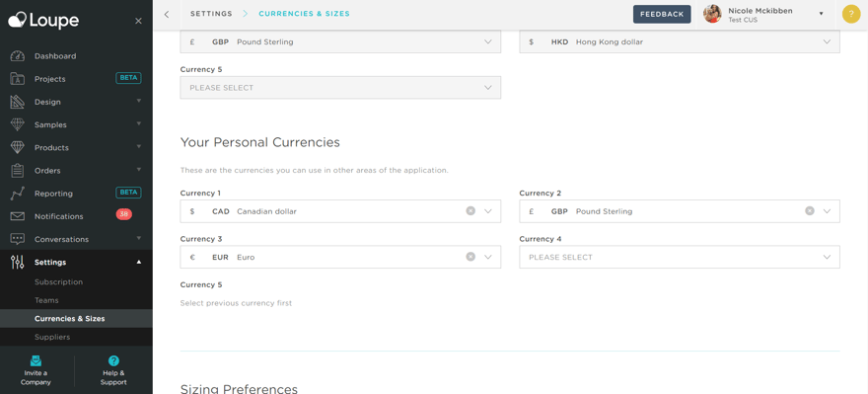Click the Notifications envelope icon

pyautogui.click(x=18, y=216)
